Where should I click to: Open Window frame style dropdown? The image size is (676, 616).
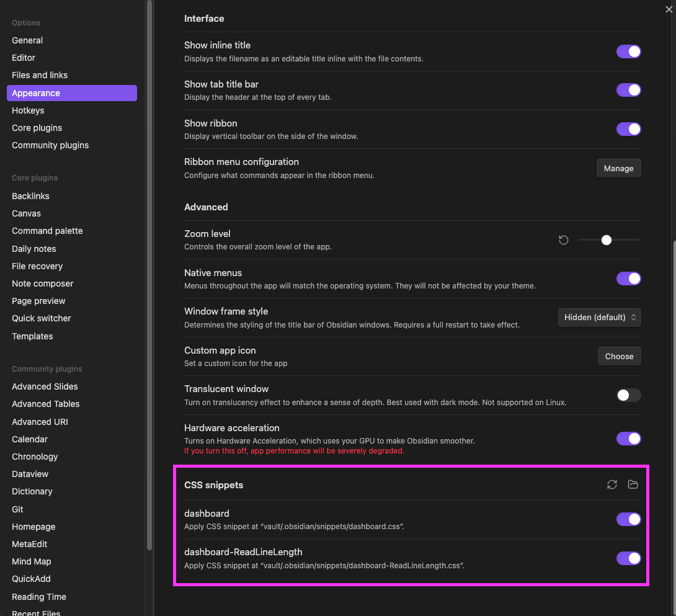point(599,318)
